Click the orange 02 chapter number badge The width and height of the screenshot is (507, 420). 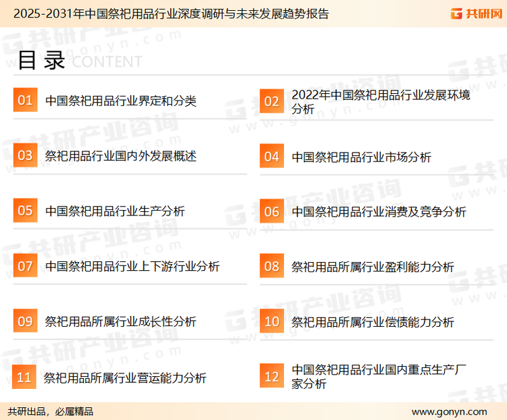[272, 101]
